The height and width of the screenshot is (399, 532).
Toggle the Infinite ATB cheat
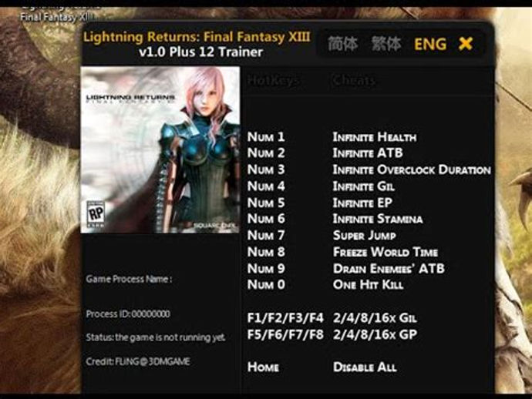pos(368,153)
